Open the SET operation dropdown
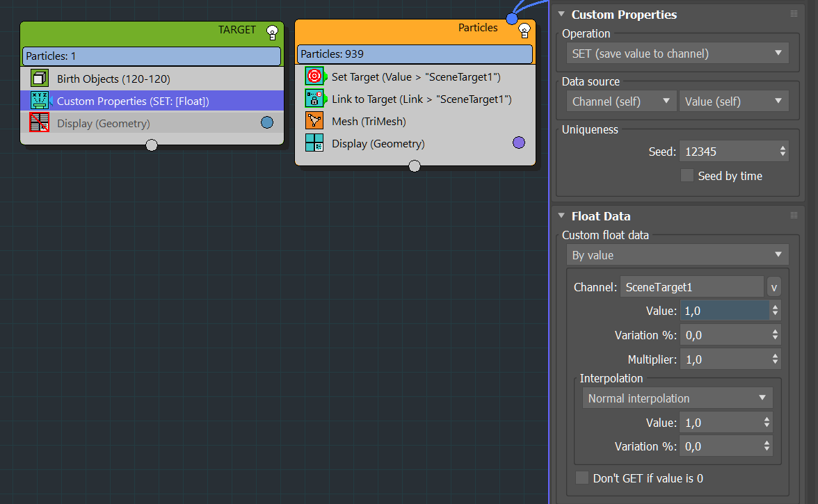The image size is (818, 504). pyautogui.click(x=677, y=54)
